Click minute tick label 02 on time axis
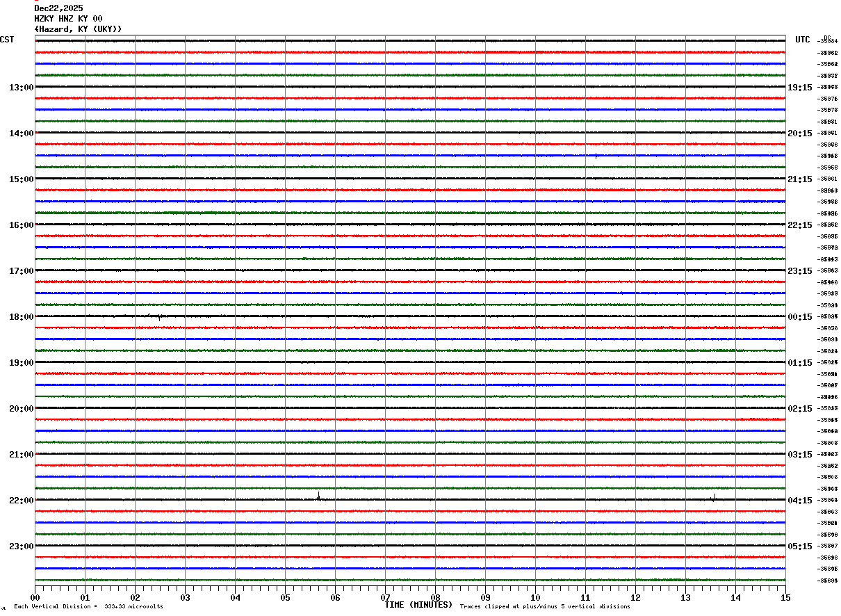The width and height of the screenshot is (841, 616). 135,597
